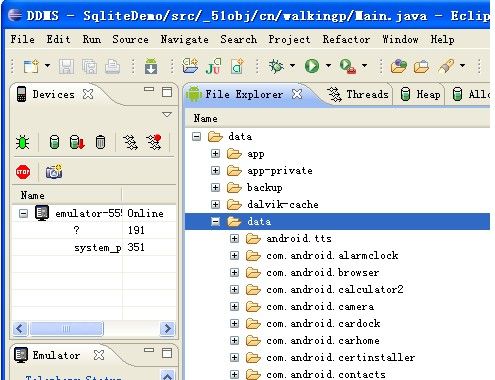Screen dimensions: 495x380
Task: Click the Run External Tools icon
Action: pos(348,66)
